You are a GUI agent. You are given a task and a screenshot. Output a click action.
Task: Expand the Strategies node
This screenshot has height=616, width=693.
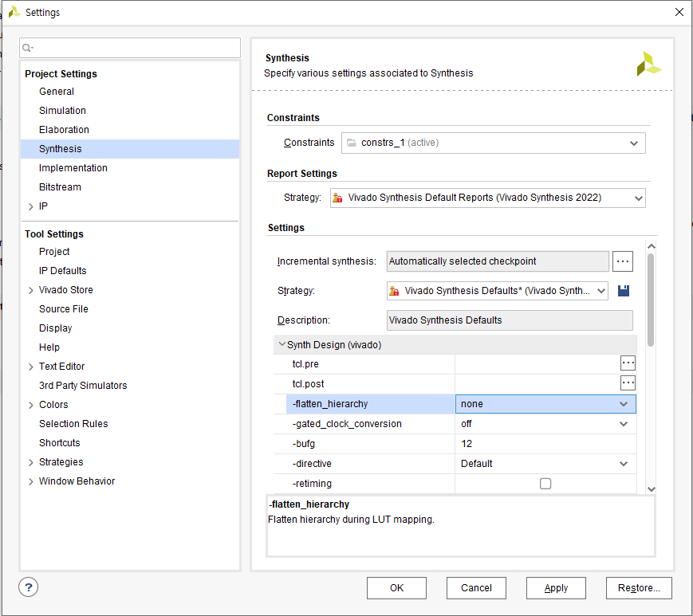[x=31, y=462]
